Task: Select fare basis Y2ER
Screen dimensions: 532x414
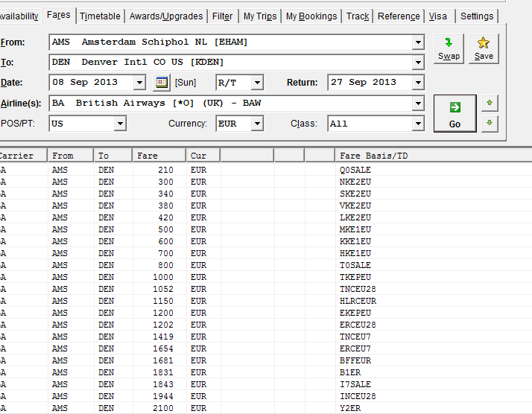Action: coord(349,408)
